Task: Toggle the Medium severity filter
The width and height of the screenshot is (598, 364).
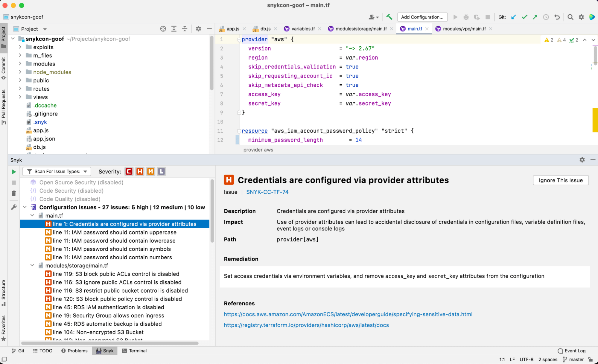Action: (150, 171)
